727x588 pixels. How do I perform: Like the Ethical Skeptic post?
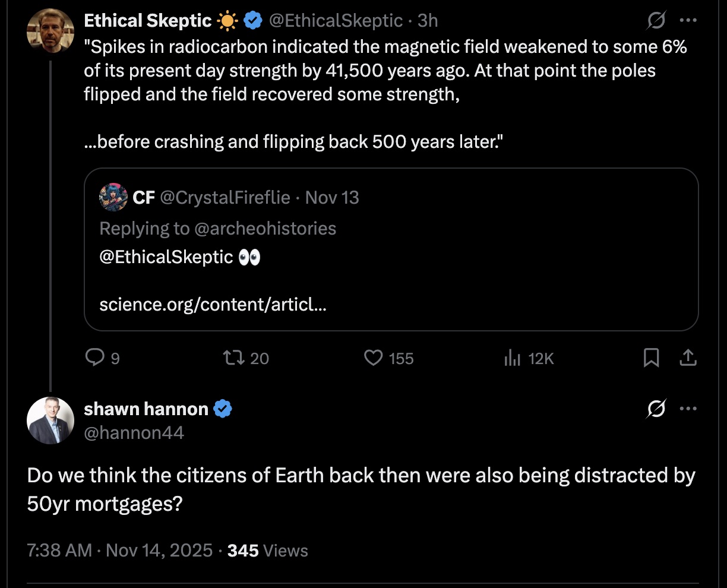coord(373,358)
